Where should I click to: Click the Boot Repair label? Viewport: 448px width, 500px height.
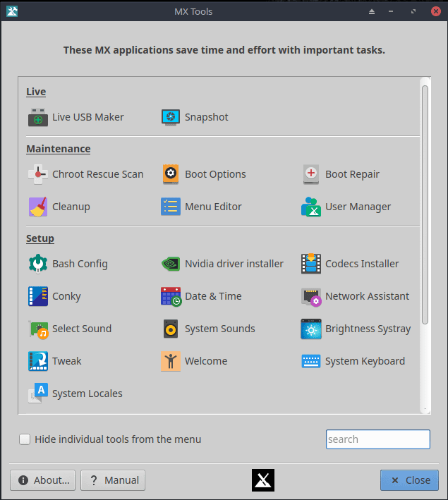[x=352, y=174]
